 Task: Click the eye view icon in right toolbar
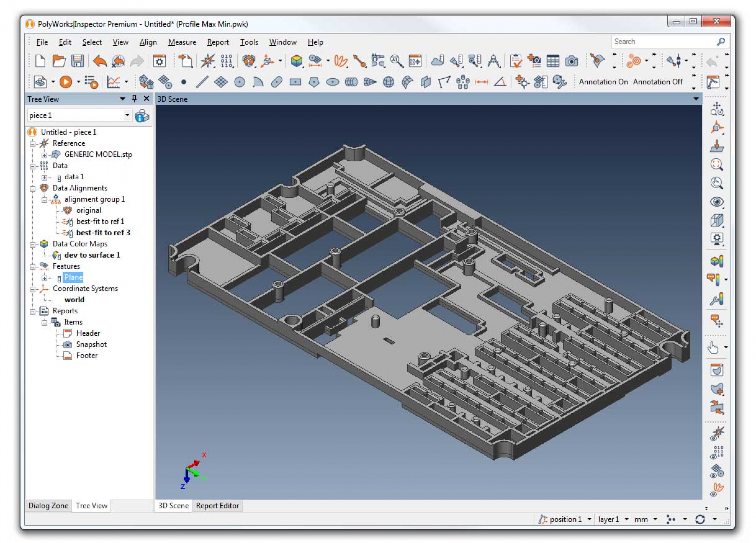click(717, 202)
